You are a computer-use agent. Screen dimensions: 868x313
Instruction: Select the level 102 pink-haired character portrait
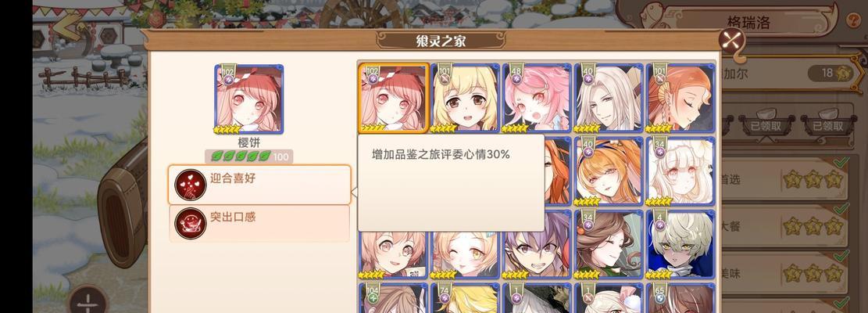click(x=393, y=98)
